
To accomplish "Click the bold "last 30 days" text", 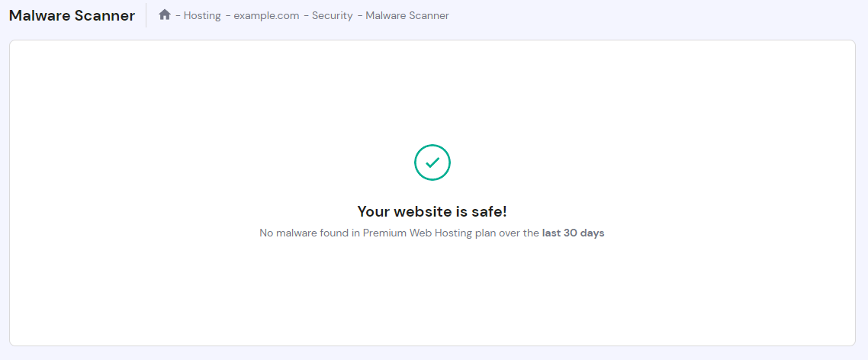I will pyautogui.click(x=573, y=233).
